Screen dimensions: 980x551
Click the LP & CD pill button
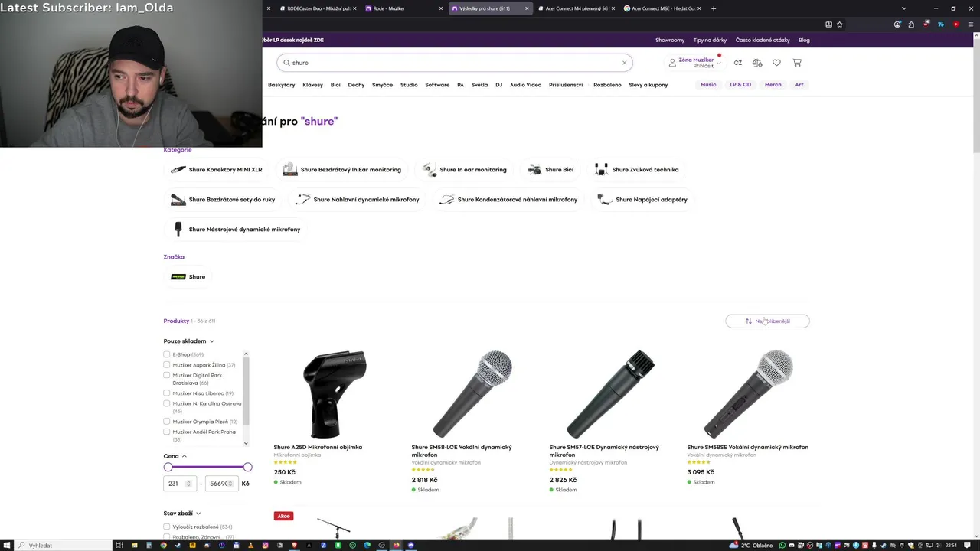pyautogui.click(x=740, y=85)
